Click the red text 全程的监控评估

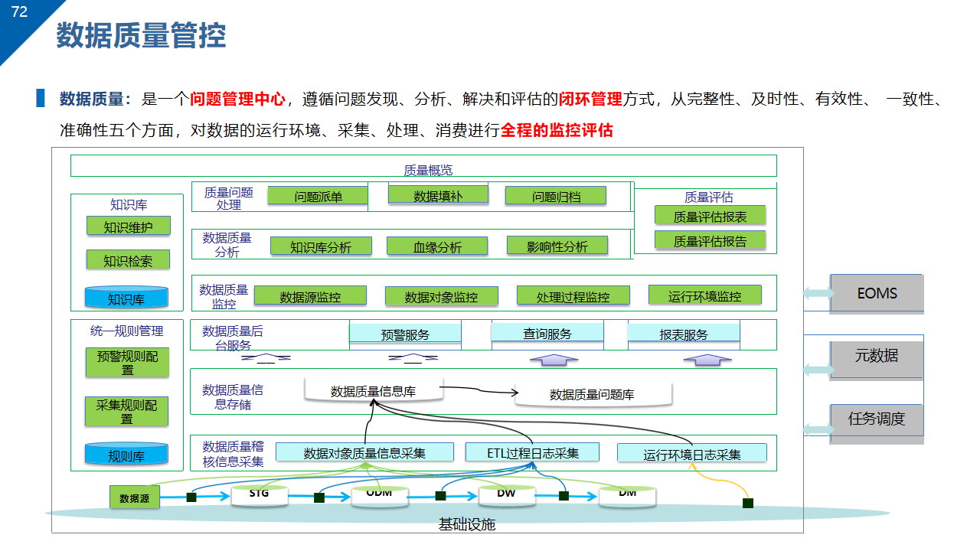tap(557, 130)
